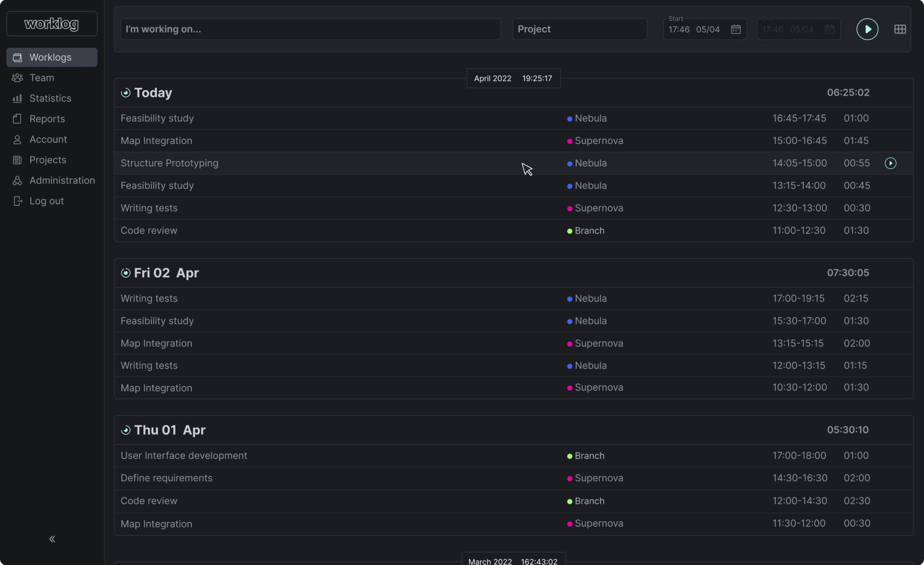The width and height of the screenshot is (924, 565).
Task: Go to the Account page
Action: click(x=17, y=139)
